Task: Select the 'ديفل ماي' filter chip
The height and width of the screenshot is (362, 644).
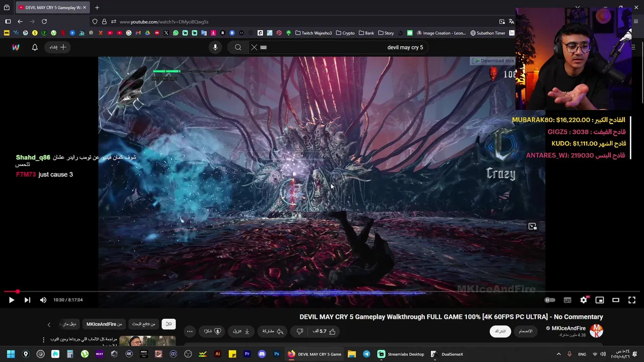Action: (69, 324)
